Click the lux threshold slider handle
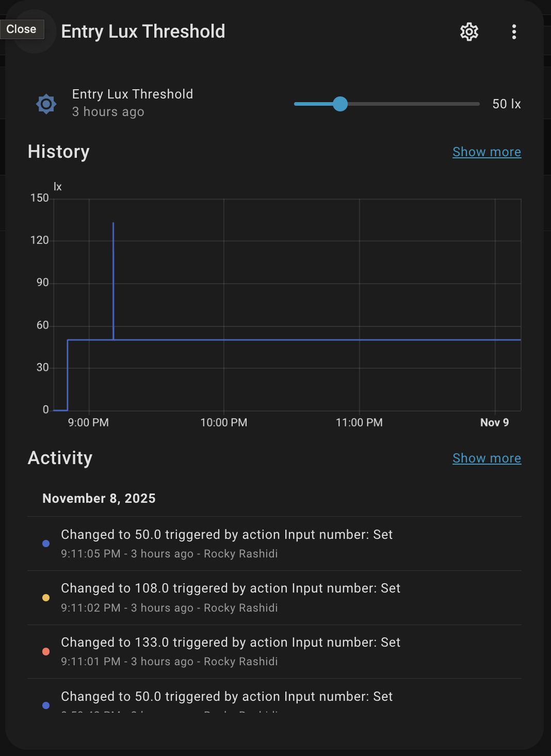 340,104
